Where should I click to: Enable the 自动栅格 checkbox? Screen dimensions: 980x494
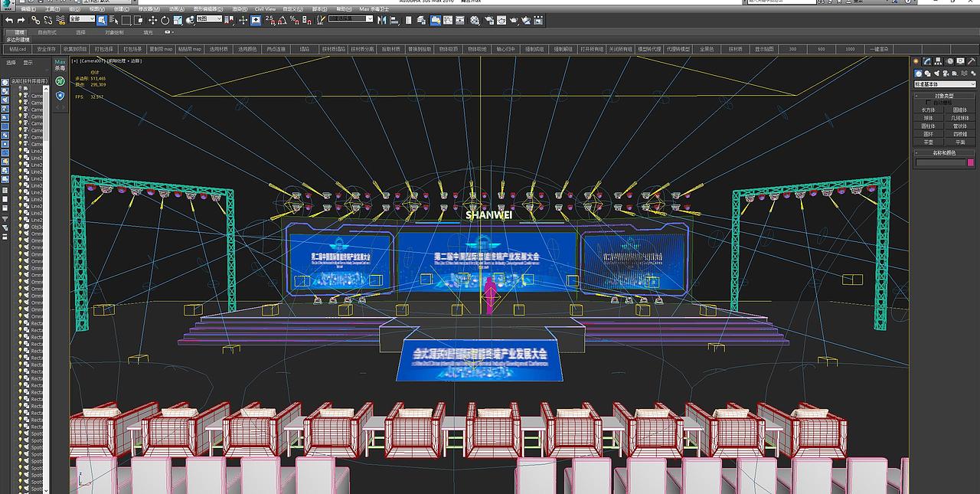coord(928,102)
